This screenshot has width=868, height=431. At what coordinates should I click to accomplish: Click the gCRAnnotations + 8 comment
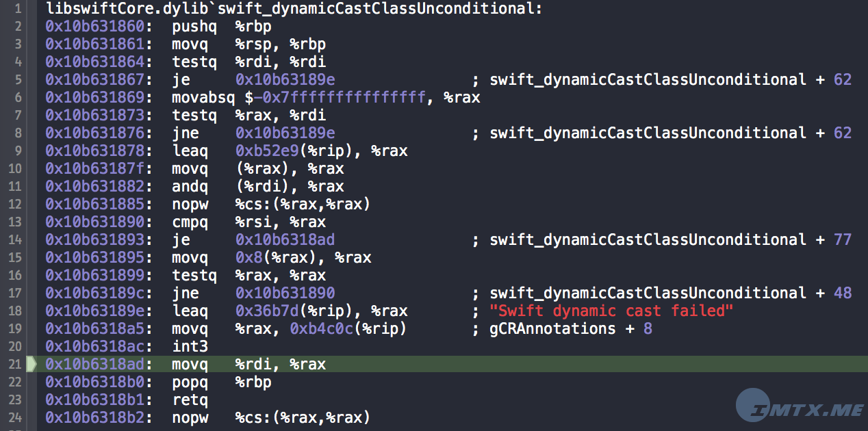point(570,329)
